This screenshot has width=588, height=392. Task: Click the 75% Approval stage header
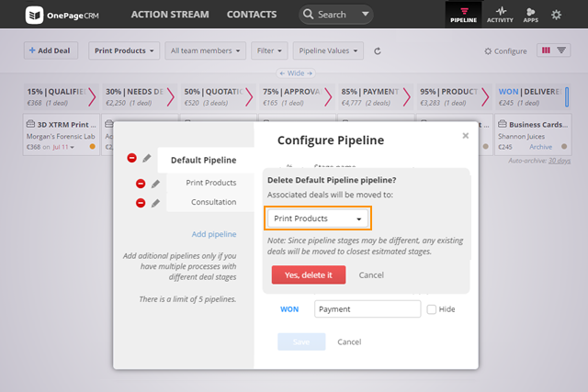297,96
